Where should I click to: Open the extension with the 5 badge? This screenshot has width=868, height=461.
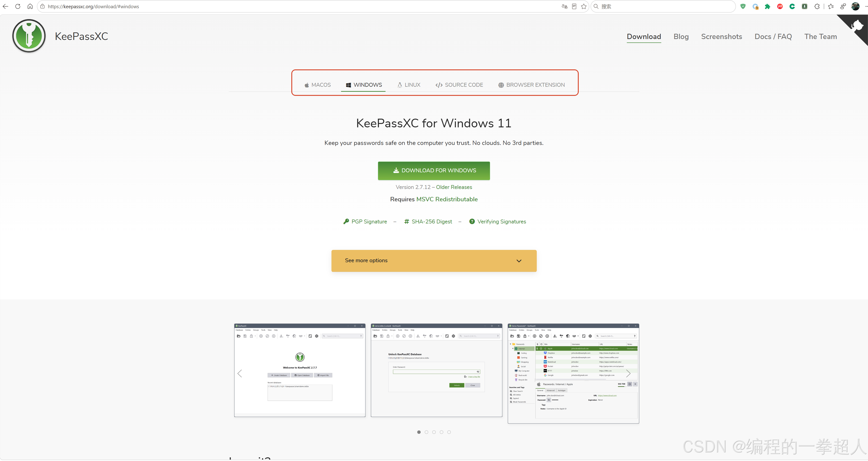[x=756, y=6]
